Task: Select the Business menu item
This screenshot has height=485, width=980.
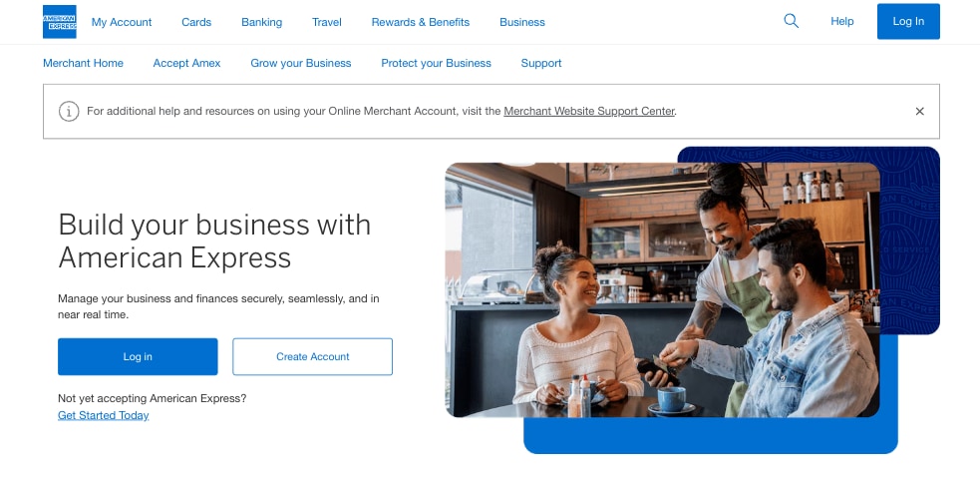Action: (522, 22)
